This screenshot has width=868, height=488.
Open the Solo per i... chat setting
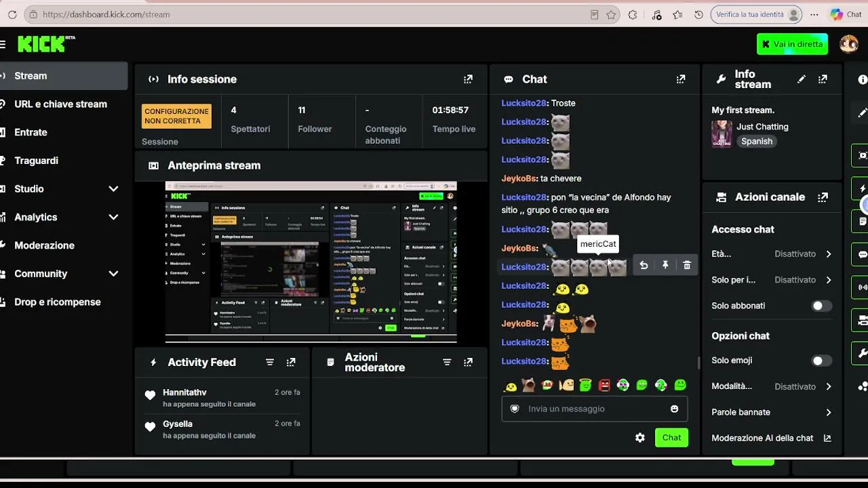click(772, 280)
